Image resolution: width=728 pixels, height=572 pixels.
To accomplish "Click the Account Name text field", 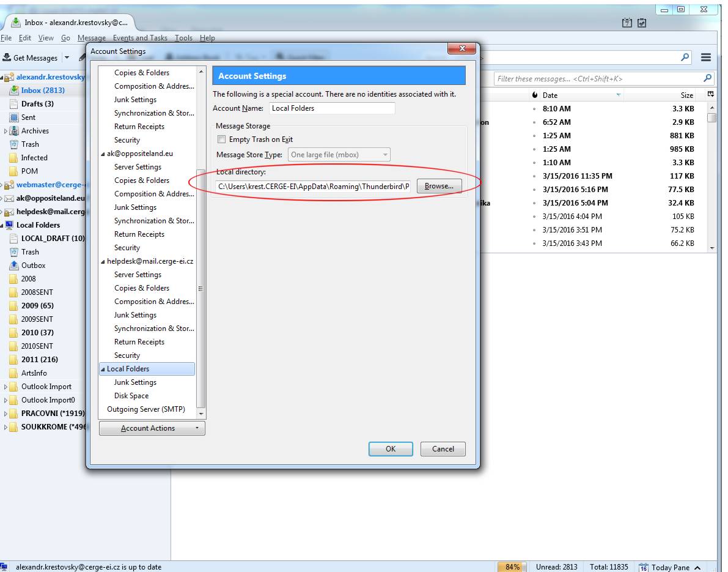I will (332, 108).
